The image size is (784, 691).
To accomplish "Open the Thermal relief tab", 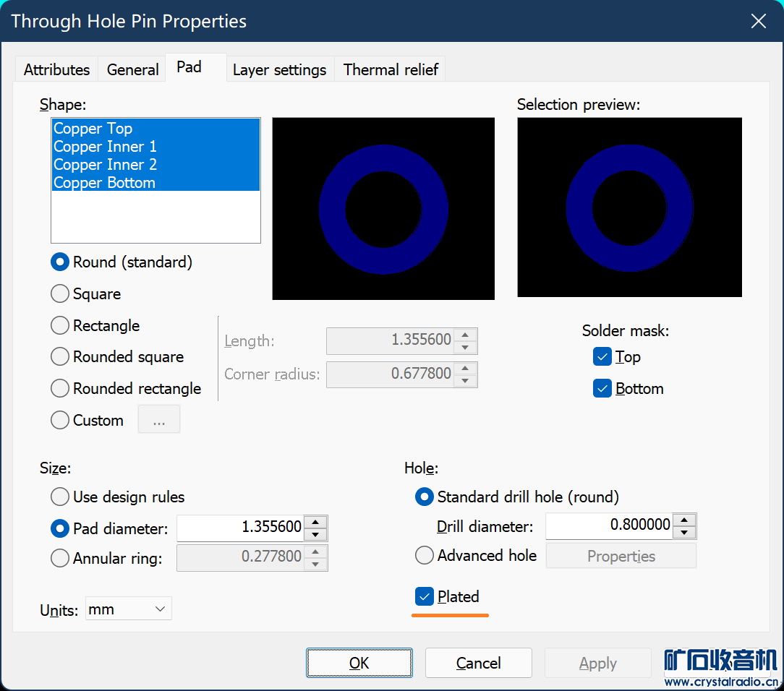I will click(x=391, y=70).
